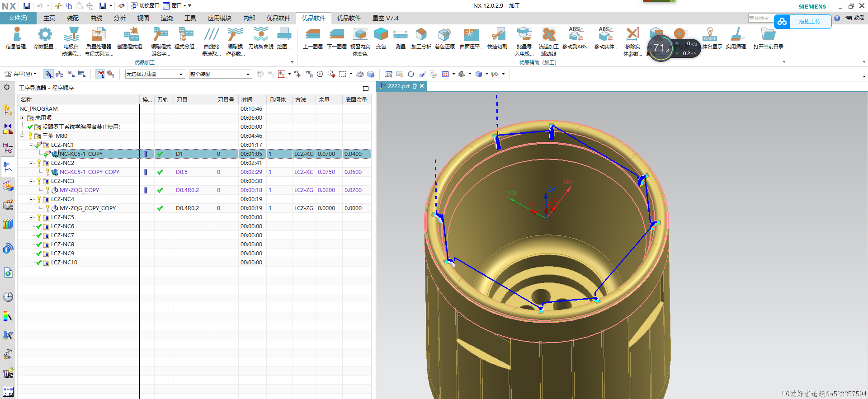This screenshot has height=399, width=868.
Task: Select the 快速切割 scissors tool
Action: [x=499, y=38]
